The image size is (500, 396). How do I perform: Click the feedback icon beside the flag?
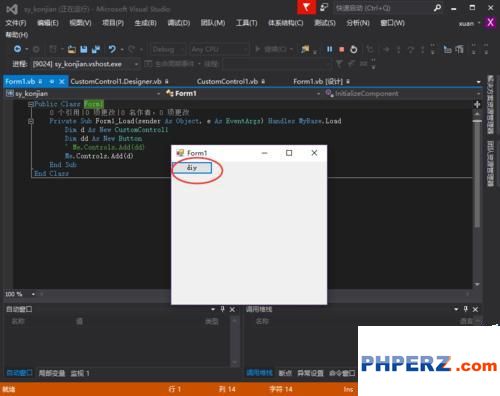[324, 7]
